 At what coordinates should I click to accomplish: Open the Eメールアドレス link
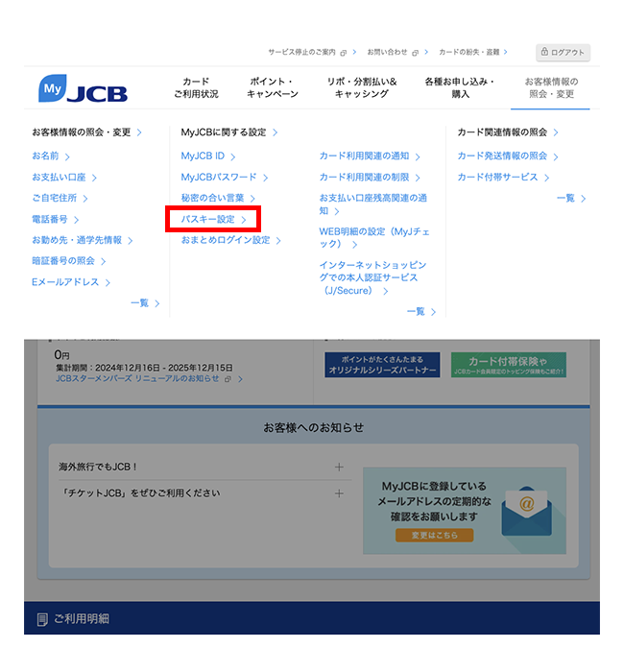coord(71,282)
